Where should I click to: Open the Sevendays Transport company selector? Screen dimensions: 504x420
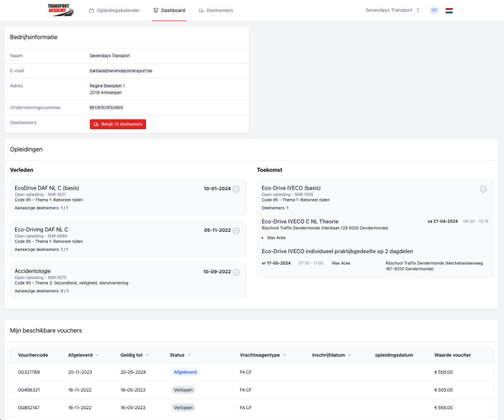pos(392,11)
